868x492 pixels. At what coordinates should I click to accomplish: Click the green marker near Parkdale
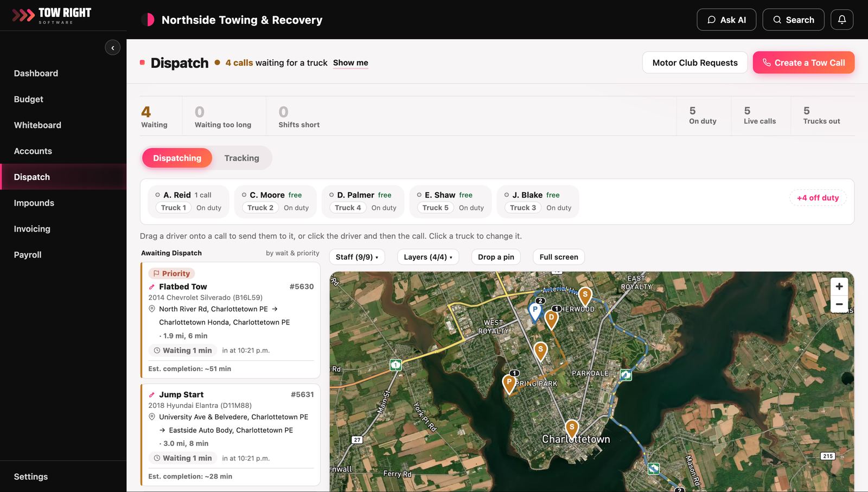626,374
